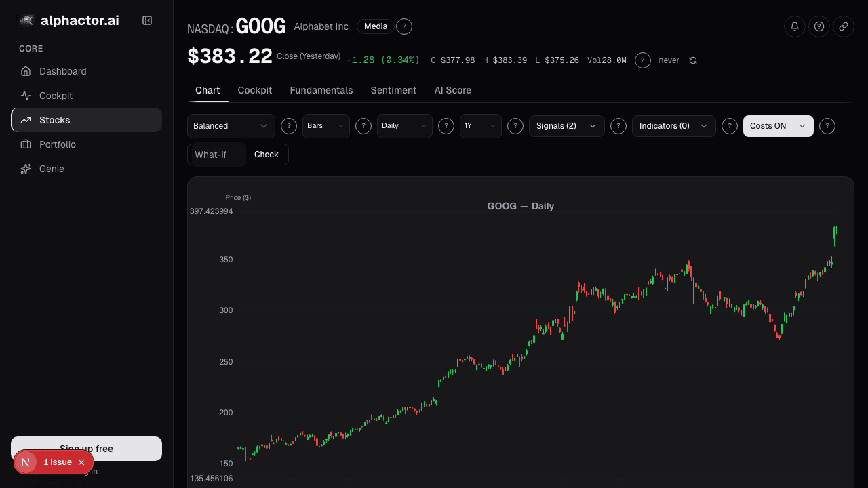The height and width of the screenshot is (488, 868).
Task: Open help icon after 1Y dropdown
Action: tap(515, 126)
